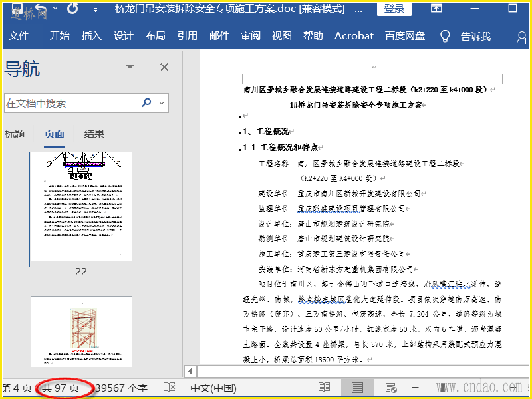Open Customize Quick Access Toolbar dropdown

click(x=96, y=10)
